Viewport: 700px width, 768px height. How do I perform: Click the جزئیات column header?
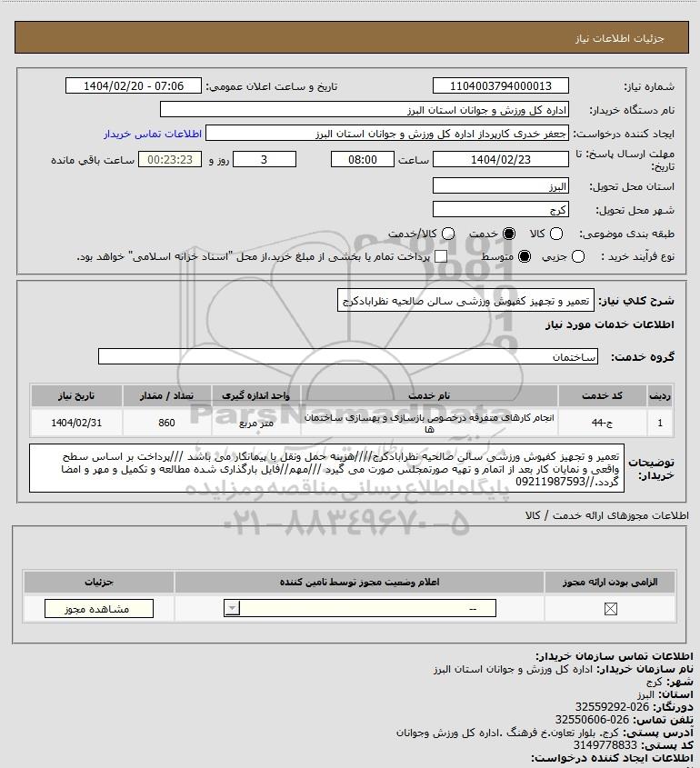98,582
